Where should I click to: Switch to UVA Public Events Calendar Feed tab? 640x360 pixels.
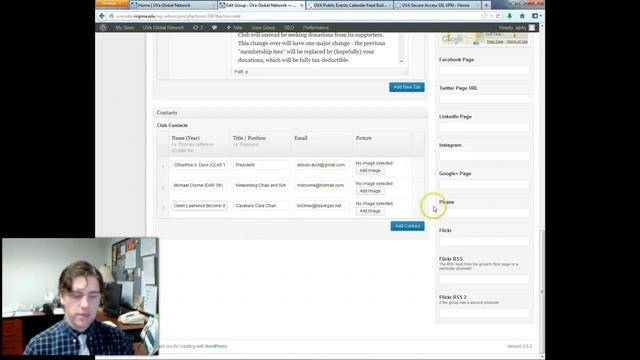(x=349, y=5)
